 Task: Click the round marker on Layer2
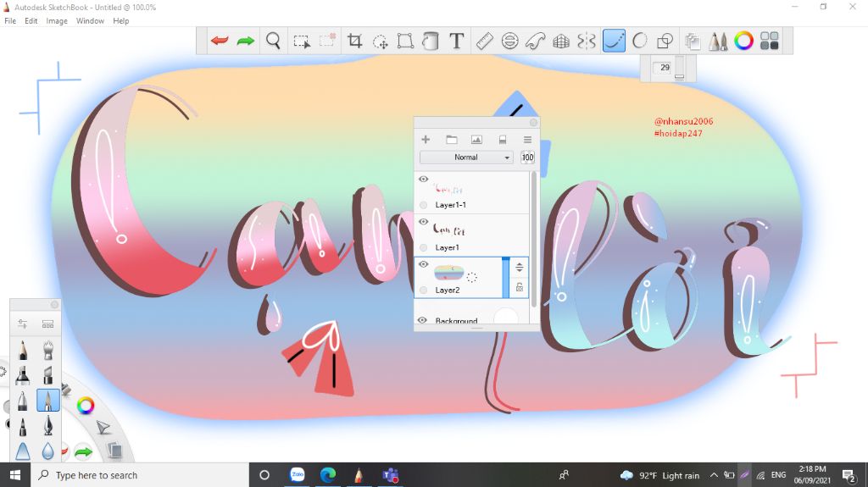click(x=424, y=290)
